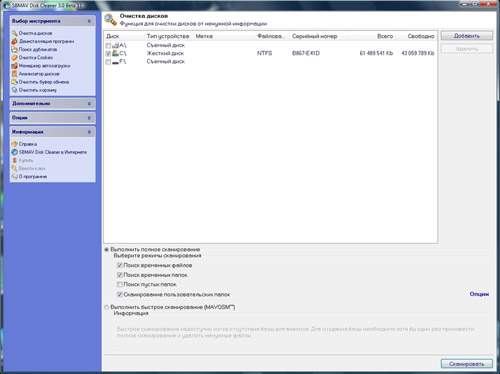Open Очистка дисков tool link

coord(35,33)
